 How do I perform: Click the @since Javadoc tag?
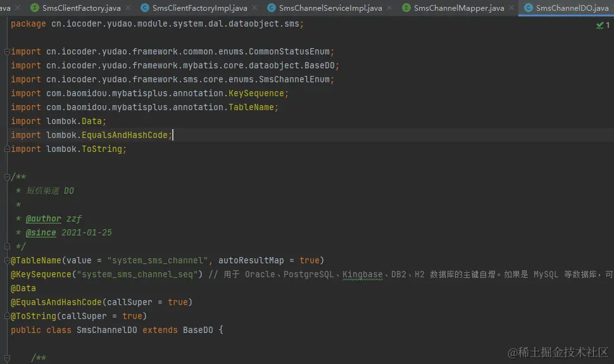(41, 233)
